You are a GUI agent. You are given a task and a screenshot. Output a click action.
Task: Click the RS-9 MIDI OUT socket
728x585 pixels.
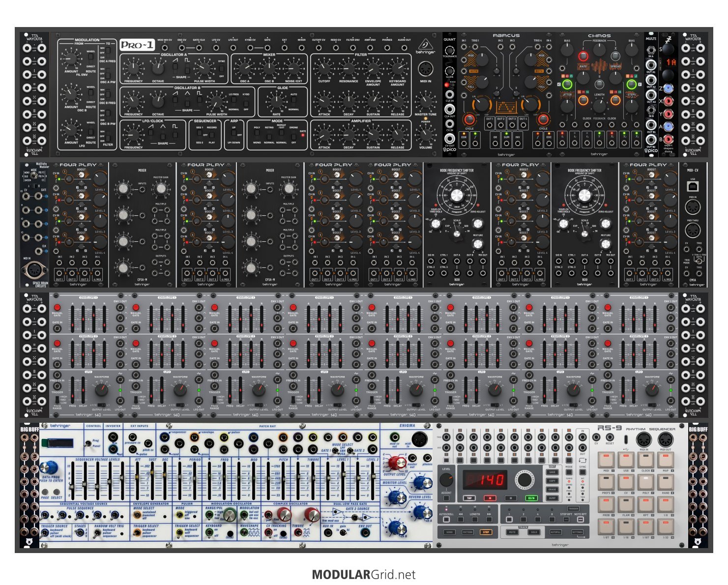pos(666,439)
